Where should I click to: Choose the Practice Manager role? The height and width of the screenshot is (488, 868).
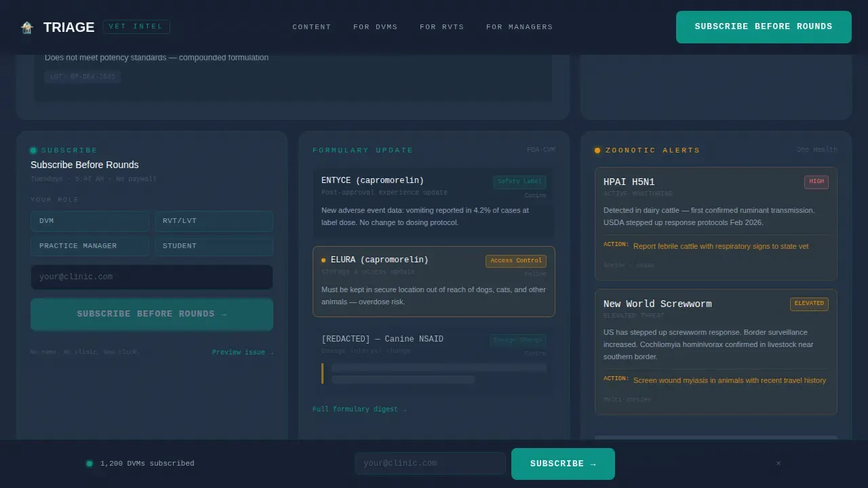pyautogui.click(x=90, y=246)
